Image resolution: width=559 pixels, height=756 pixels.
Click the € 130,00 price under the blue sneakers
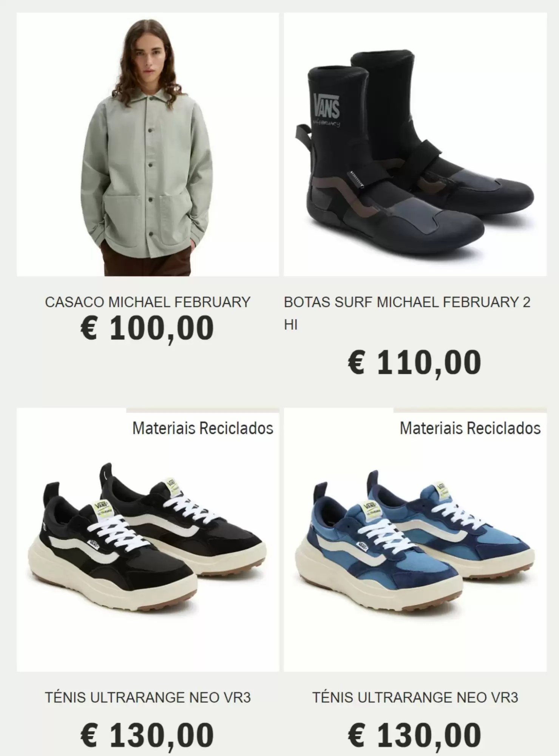414,735
